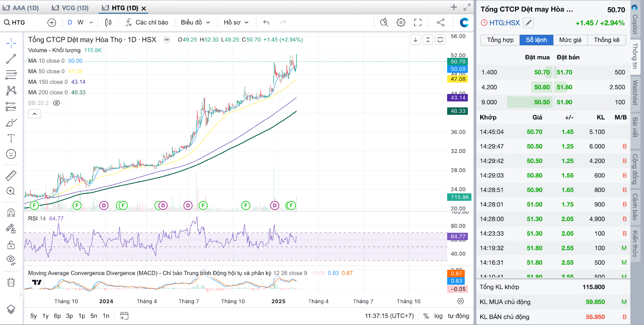Select the ruler measure tool
This screenshot has height=325, width=644.
11,175
